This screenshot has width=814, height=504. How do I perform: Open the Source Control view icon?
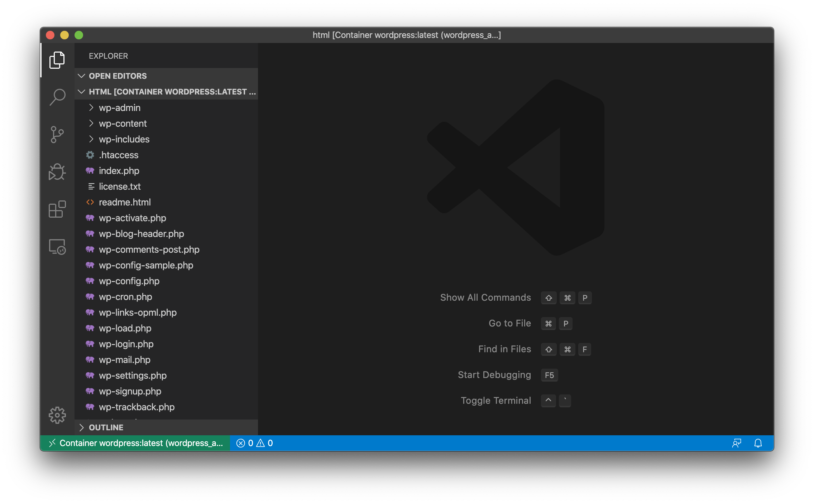coord(57,135)
